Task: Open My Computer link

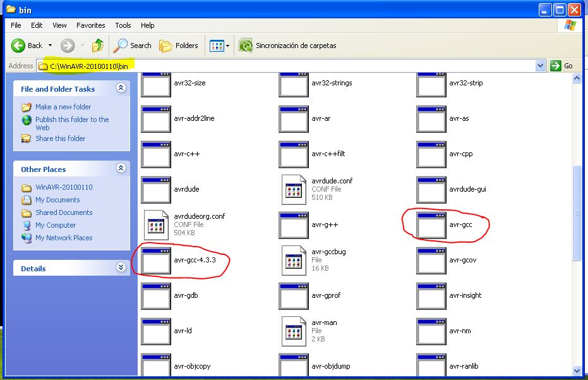Action: coord(56,225)
